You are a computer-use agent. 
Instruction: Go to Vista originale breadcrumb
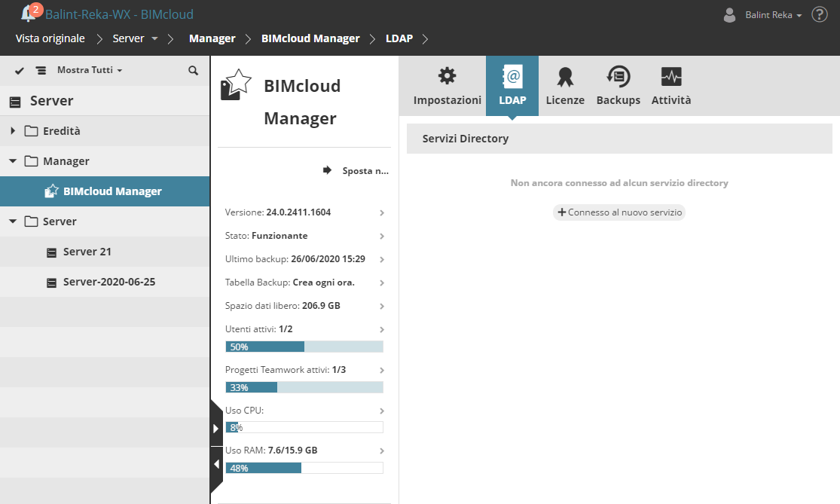click(50, 38)
